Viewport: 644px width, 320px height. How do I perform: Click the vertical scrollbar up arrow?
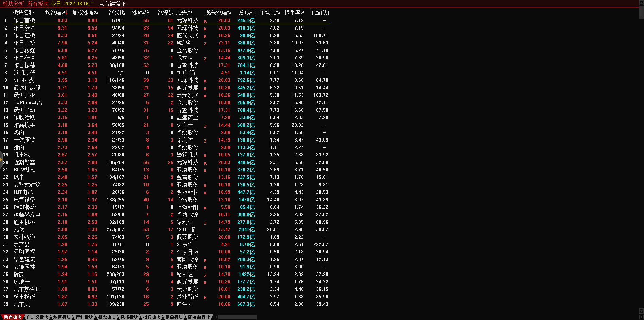[641, 3]
